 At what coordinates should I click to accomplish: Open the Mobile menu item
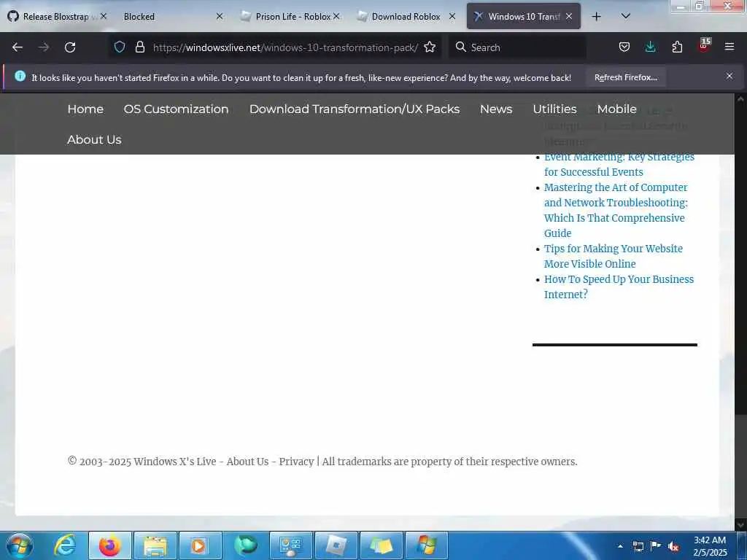coord(616,109)
